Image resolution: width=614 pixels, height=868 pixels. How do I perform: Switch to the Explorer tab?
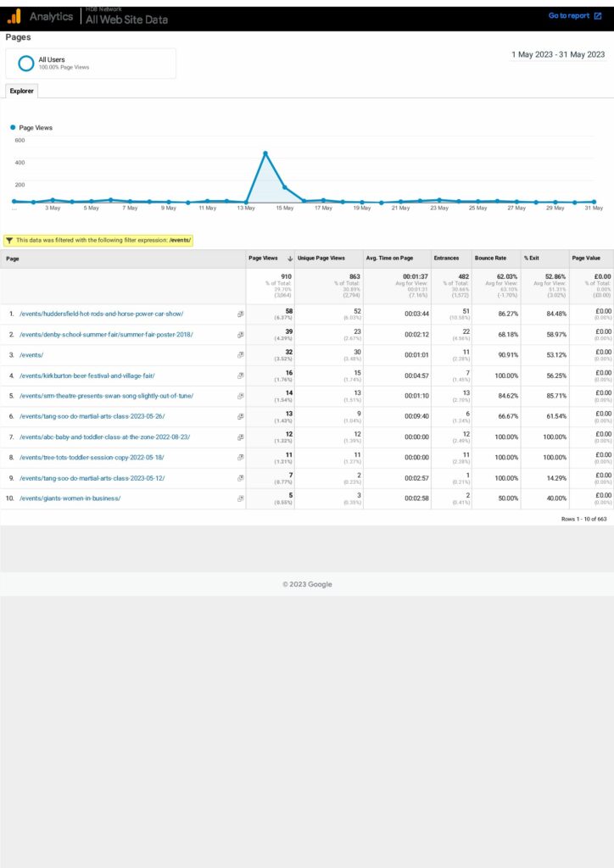tap(21, 91)
